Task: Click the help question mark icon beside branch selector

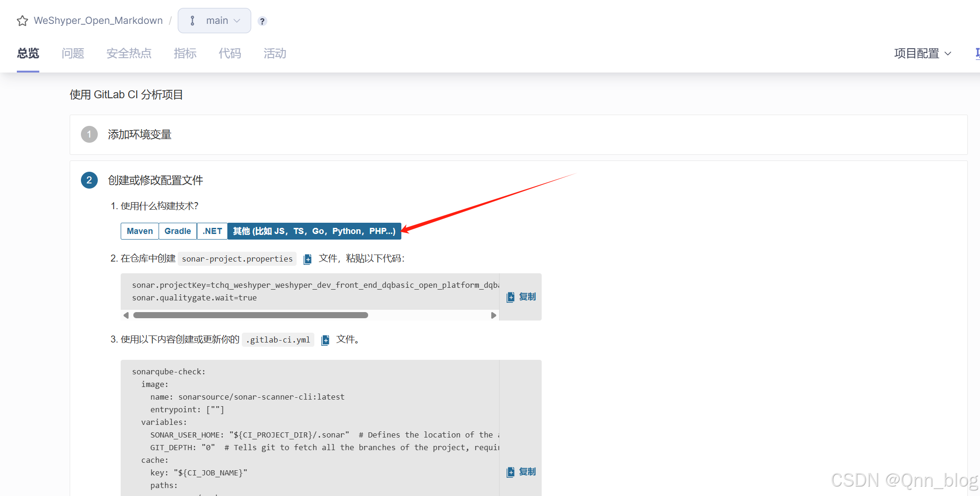Action: click(x=262, y=21)
